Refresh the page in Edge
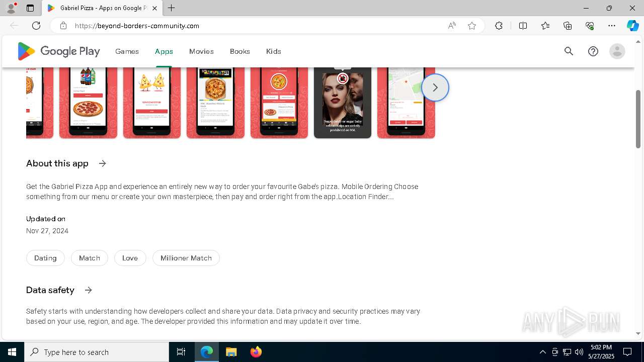644x362 pixels. (36, 26)
